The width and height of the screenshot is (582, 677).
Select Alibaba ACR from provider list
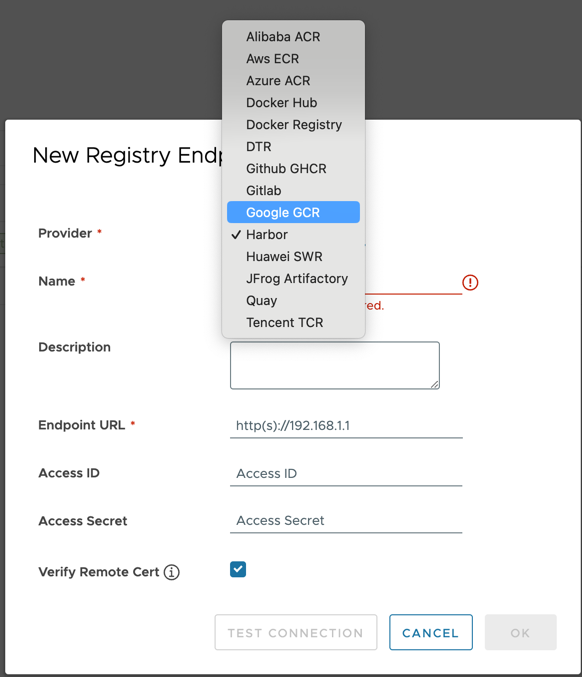tap(293, 37)
